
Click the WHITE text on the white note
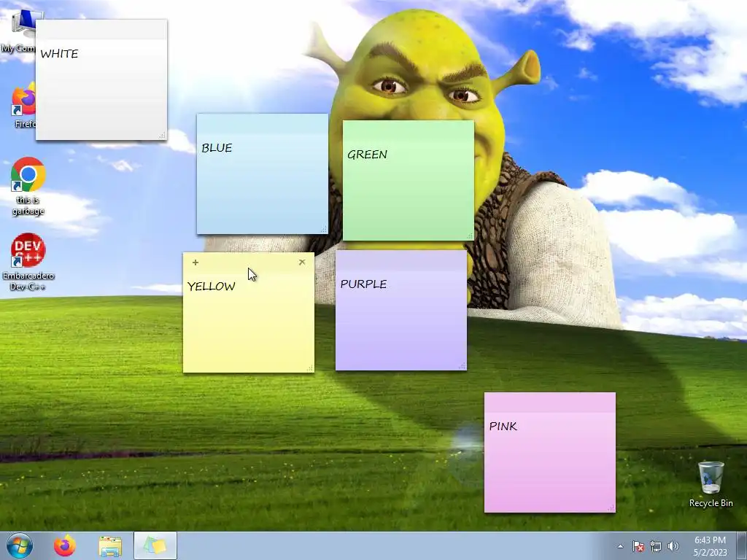click(x=60, y=54)
